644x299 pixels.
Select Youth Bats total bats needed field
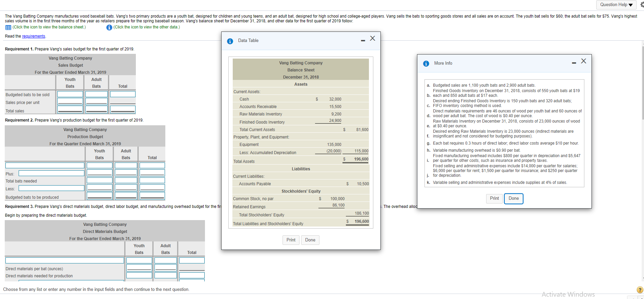tap(100, 180)
